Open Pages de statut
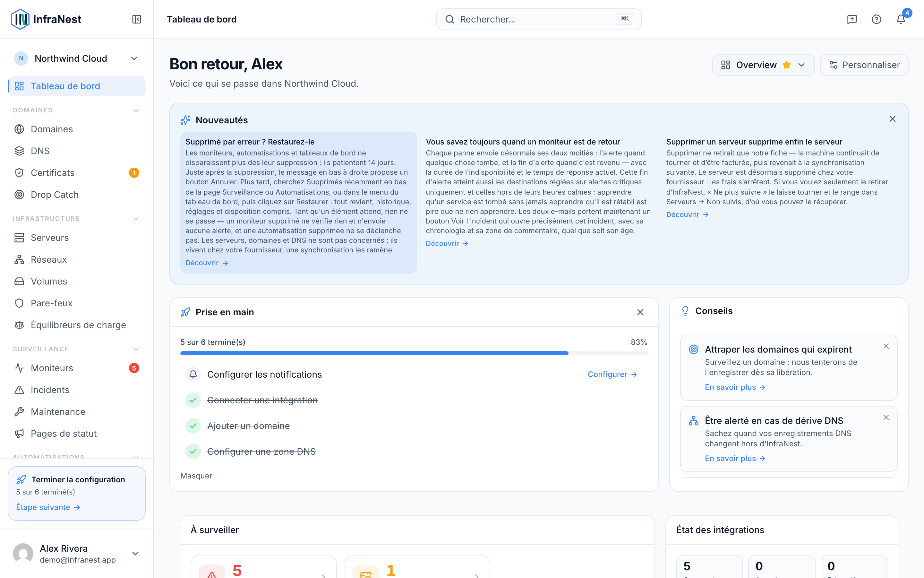924x578 pixels. click(x=76, y=433)
